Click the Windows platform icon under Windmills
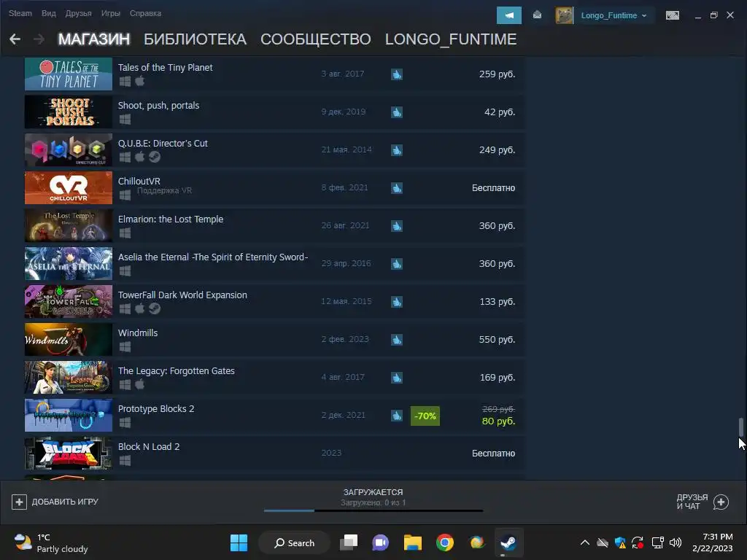This screenshot has width=747, height=560. [125, 346]
